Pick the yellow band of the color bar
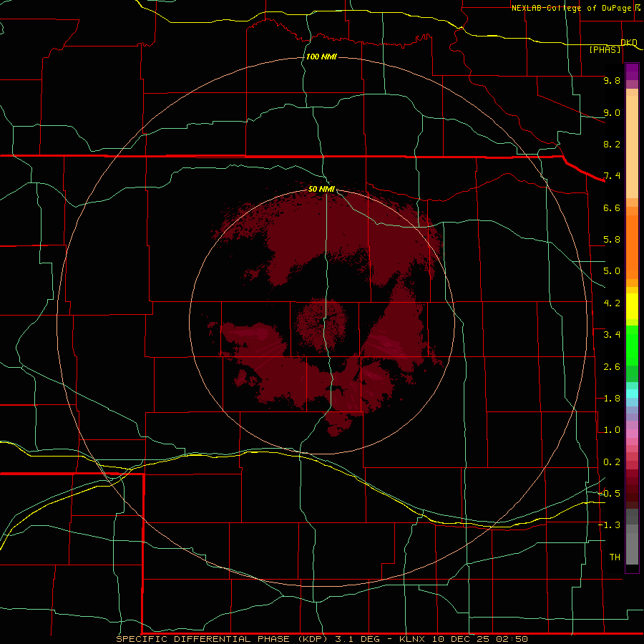The image size is (644, 644). coord(632,306)
